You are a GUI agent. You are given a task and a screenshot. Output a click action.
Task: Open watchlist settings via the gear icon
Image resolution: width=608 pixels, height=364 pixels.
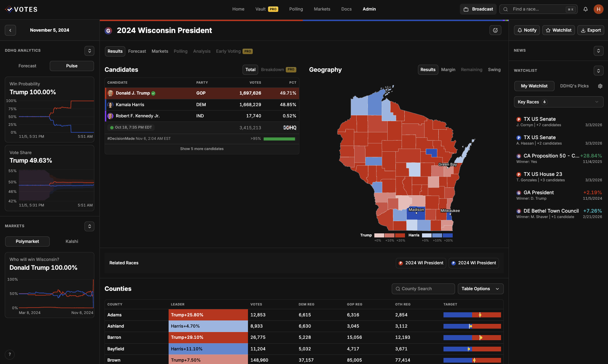coord(600,86)
